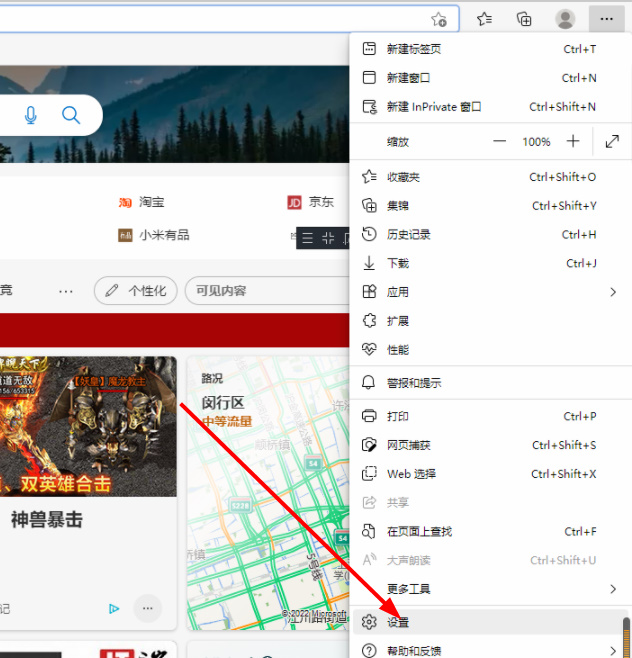Select Web 选择 menu item
Image resolution: width=632 pixels, height=658 pixels.
[x=490, y=474]
